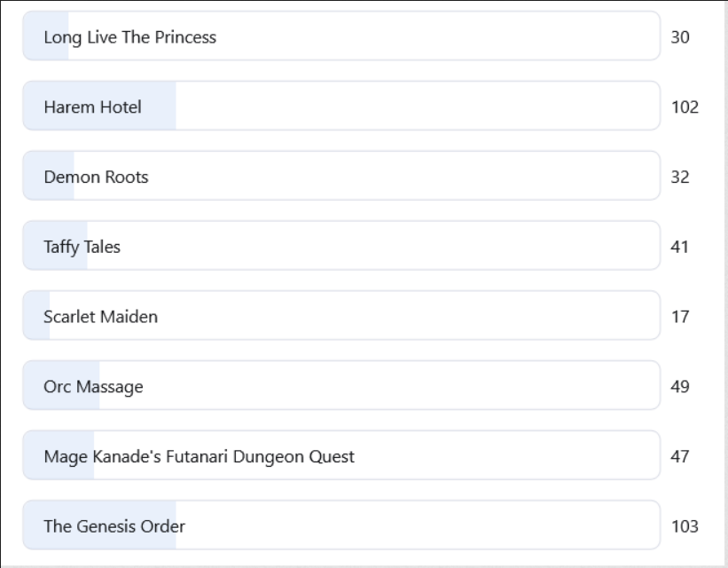Click the empty white area of Genesis Order bar
This screenshot has height=568, width=728.
click(x=418, y=525)
